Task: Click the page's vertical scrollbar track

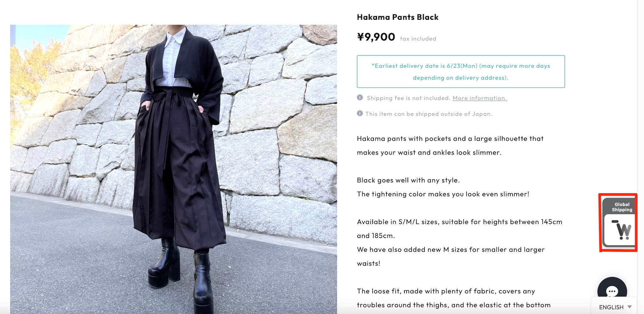Action: pos(641,157)
